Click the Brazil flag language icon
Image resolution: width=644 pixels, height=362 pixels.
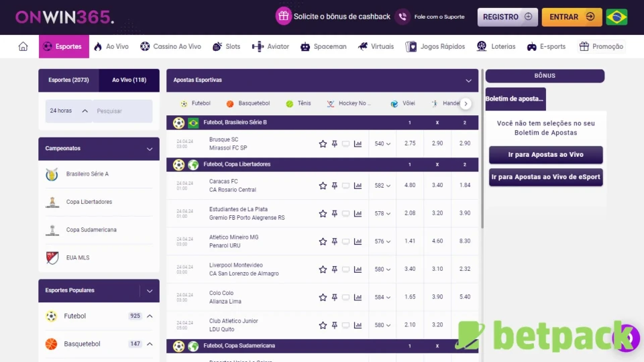(616, 17)
